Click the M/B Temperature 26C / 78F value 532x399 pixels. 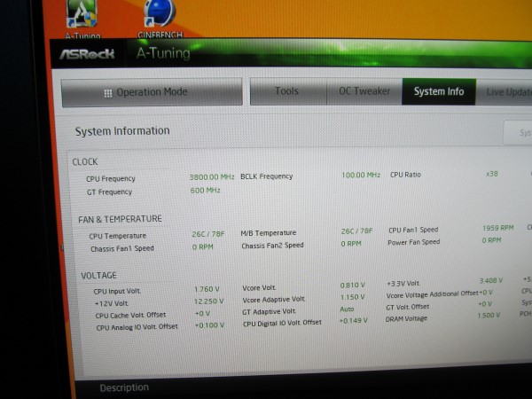coord(356,231)
